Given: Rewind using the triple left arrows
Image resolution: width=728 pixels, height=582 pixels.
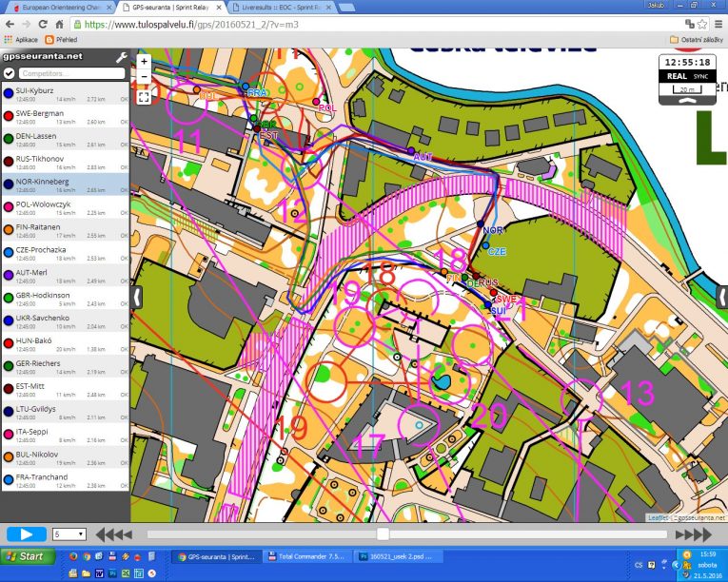Looking at the screenshot, I should pos(114,534).
